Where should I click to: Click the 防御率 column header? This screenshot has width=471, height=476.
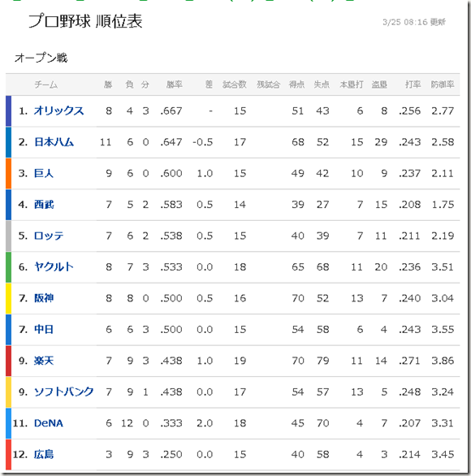(x=443, y=84)
